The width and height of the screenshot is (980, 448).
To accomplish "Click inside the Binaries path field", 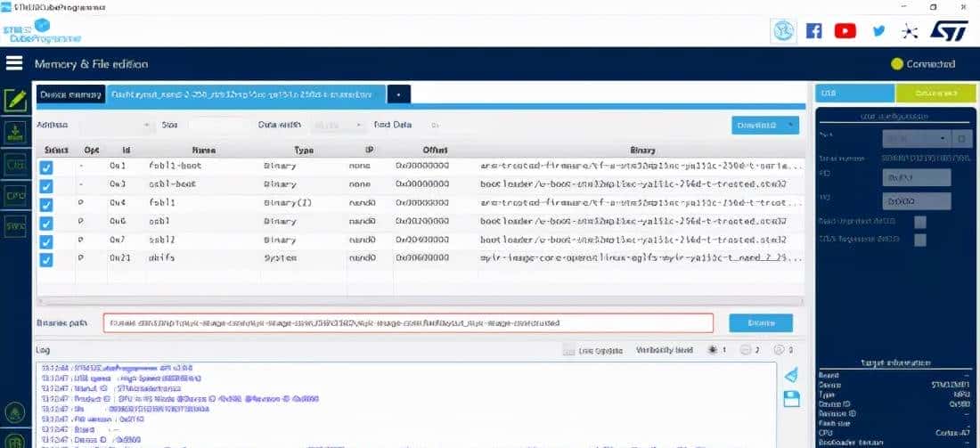I will pos(408,322).
